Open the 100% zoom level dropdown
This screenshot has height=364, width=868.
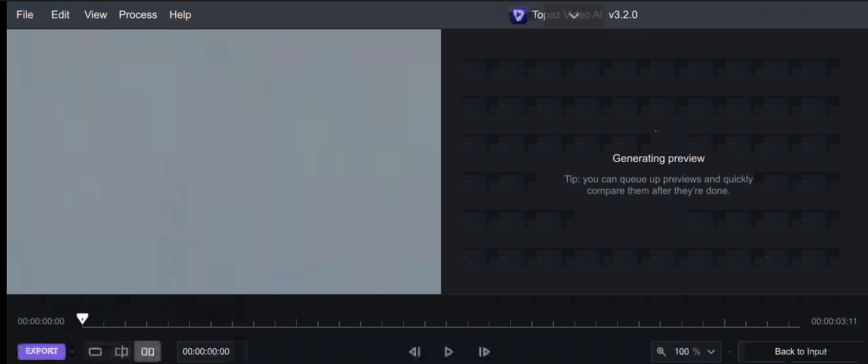click(711, 352)
